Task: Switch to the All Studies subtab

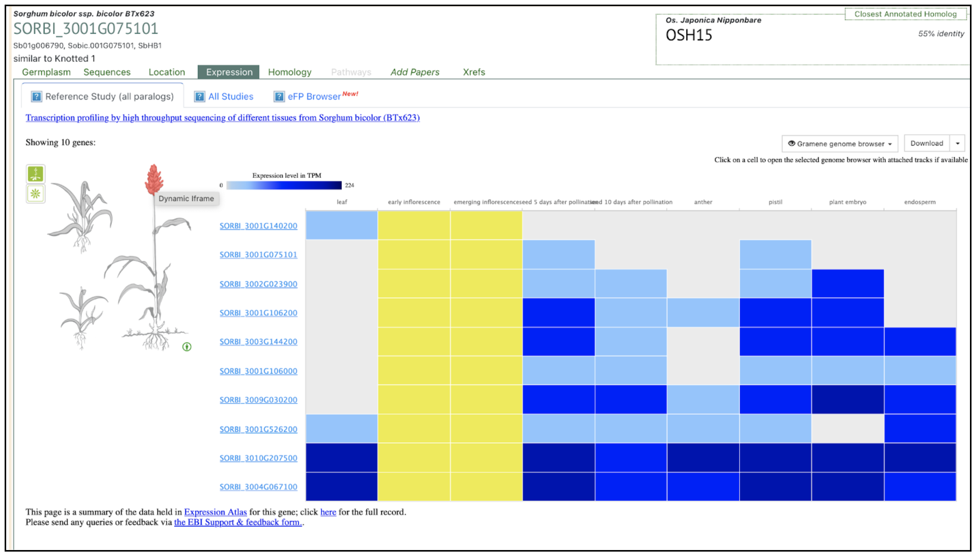Action: (231, 97)
